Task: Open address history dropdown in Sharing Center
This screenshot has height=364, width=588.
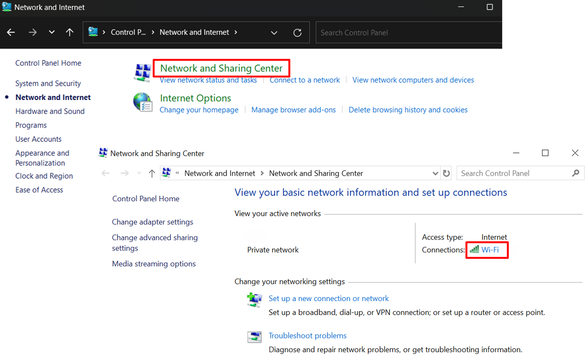Action: [435, 173]
